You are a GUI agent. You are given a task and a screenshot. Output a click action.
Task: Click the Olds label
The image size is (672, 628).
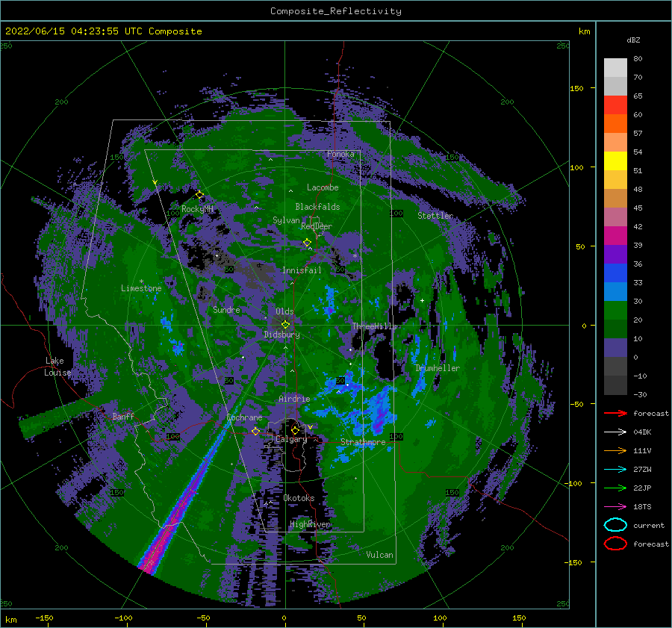284,311
